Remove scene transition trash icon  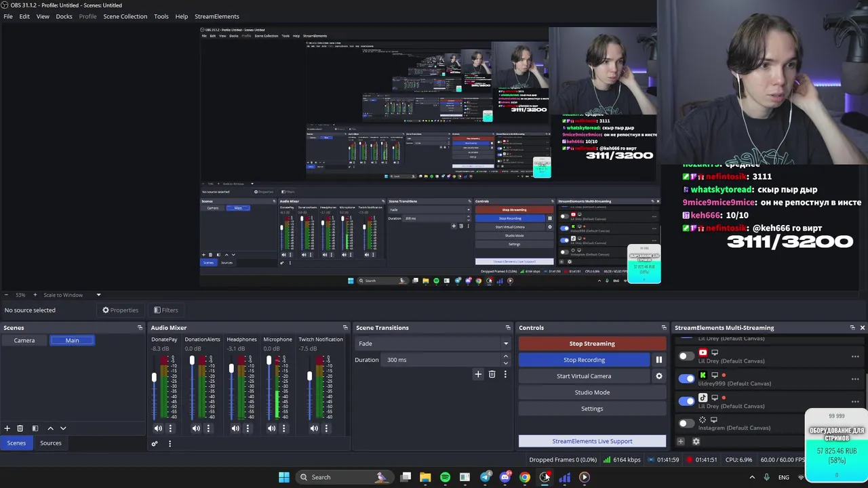click(492, 374)
